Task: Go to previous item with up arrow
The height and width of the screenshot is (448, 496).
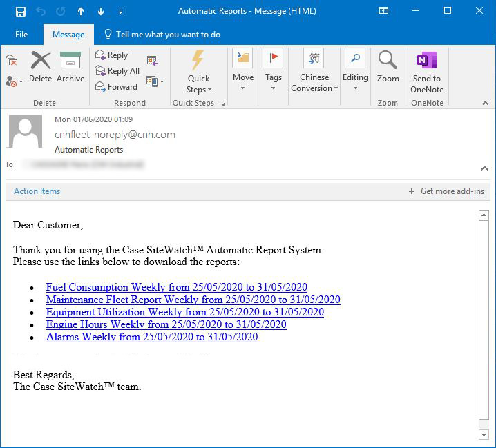Action: [81, 12]
